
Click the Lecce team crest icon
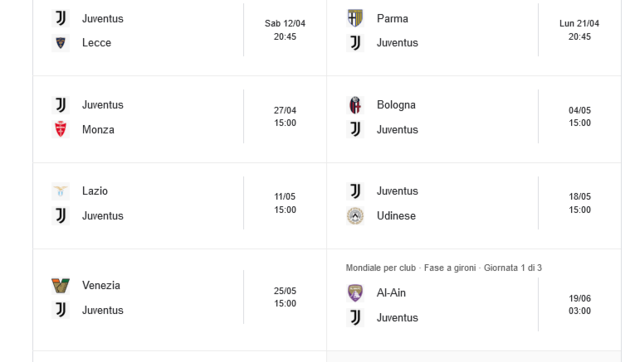[x=60, y=43]
